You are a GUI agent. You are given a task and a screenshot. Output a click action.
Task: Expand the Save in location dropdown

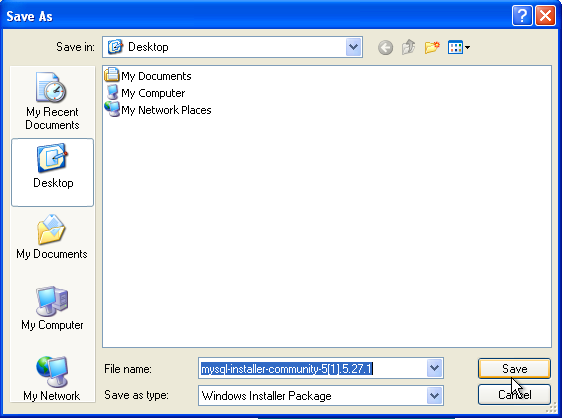353,47
